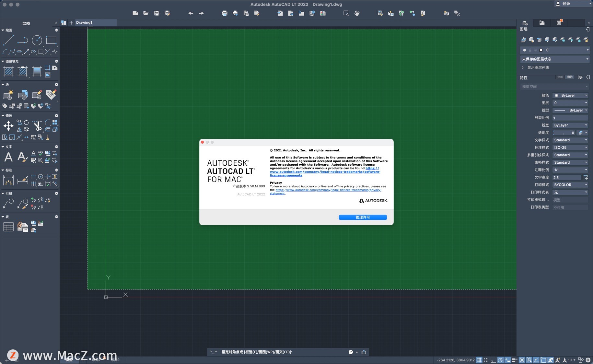
Task: Click the Zoom window icon
Action: pyautogui.click(x=346, y=13)
